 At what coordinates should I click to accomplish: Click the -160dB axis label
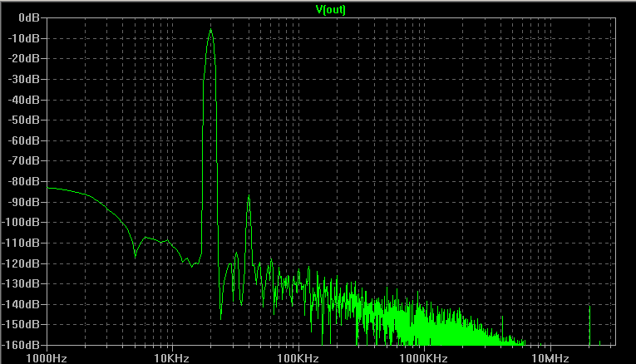point(21,345)
